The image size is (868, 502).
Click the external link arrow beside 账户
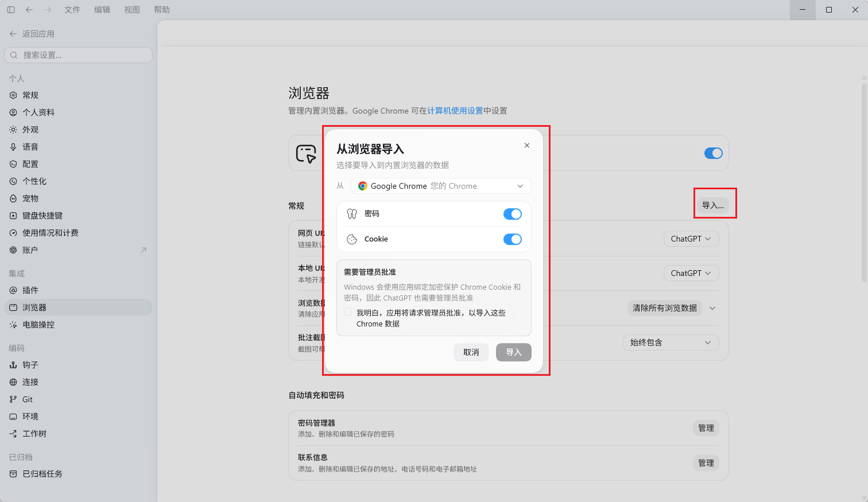(x=144, y=250)
